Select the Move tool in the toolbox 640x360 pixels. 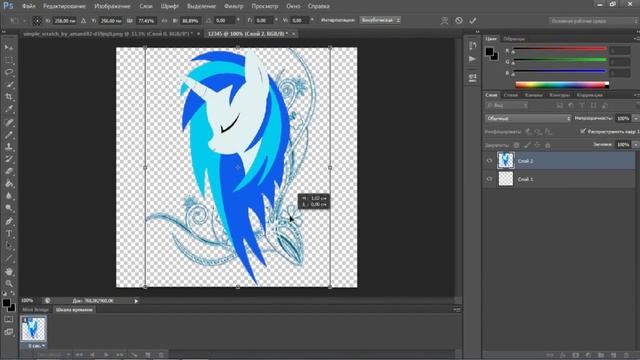coord(9,48)
